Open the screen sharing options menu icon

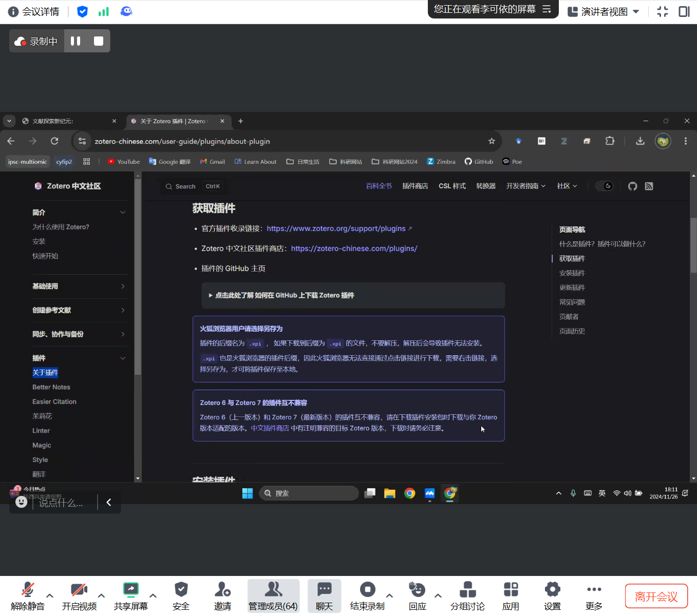[x=547, y=9]
